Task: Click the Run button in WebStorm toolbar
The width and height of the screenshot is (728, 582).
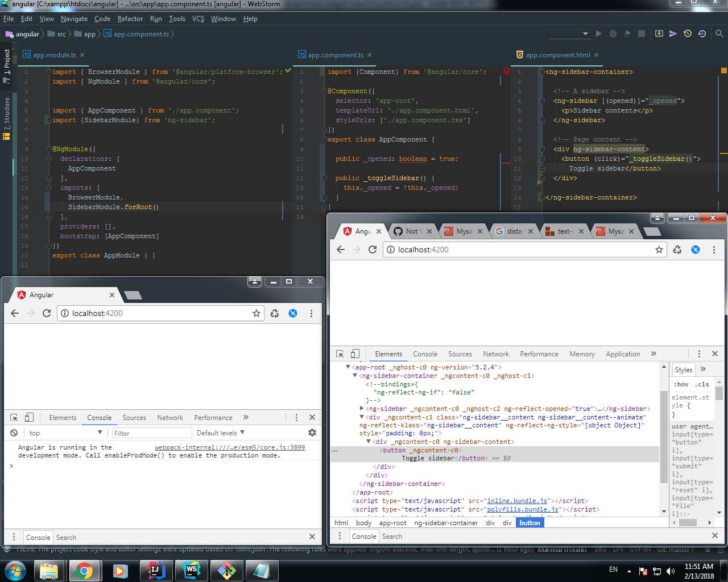Action: [x=598, y=34]
